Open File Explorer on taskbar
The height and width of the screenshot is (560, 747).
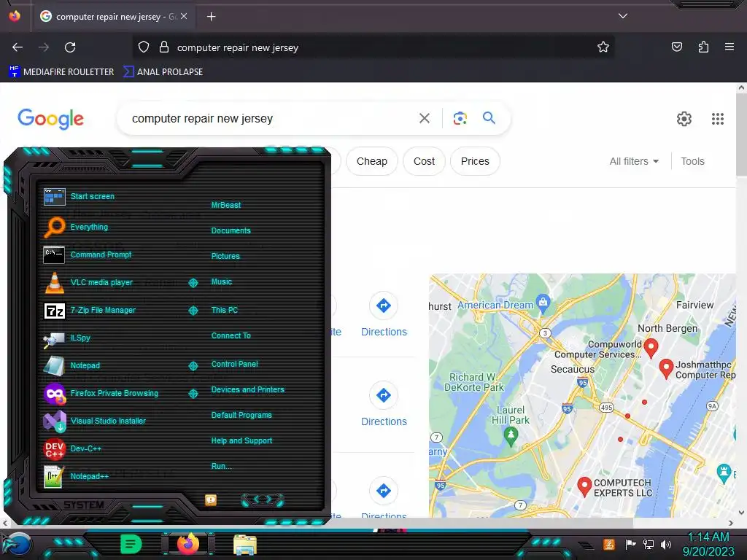coord(245,545)
